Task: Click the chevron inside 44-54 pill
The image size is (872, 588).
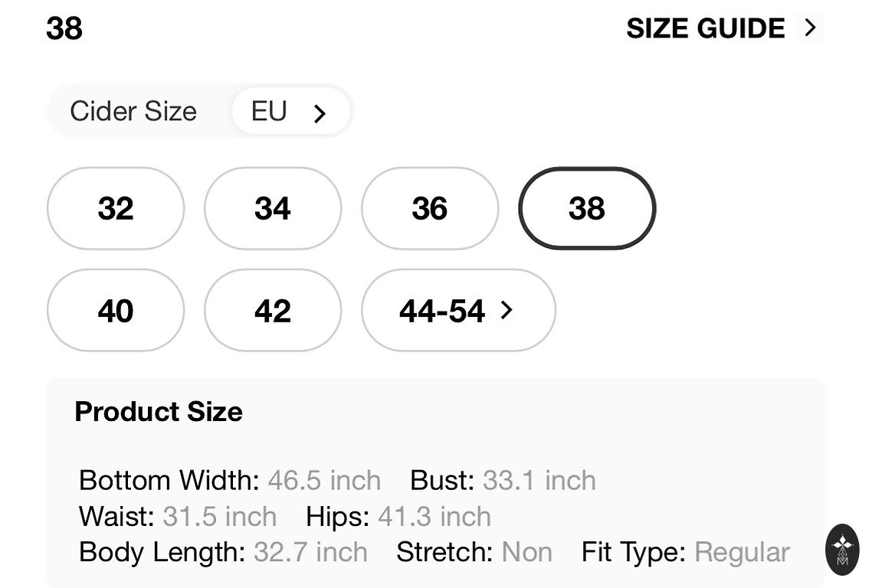Action: (506, 310)
